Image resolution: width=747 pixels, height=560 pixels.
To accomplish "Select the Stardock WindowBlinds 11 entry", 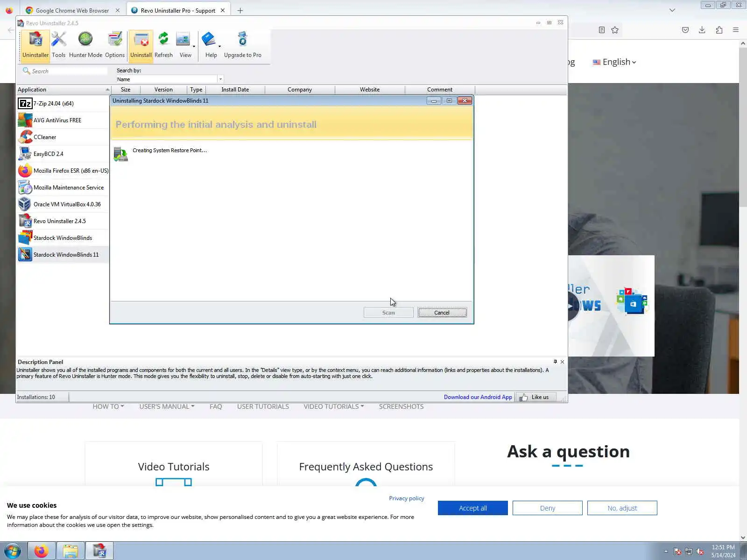I will pyautogui.click(x=63, y=255).
